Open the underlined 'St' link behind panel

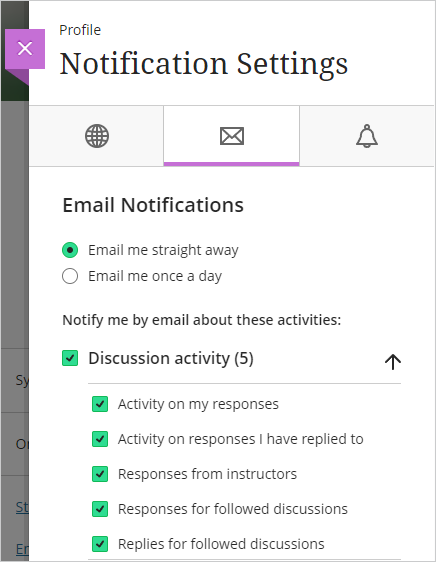[x=22, y=507]
